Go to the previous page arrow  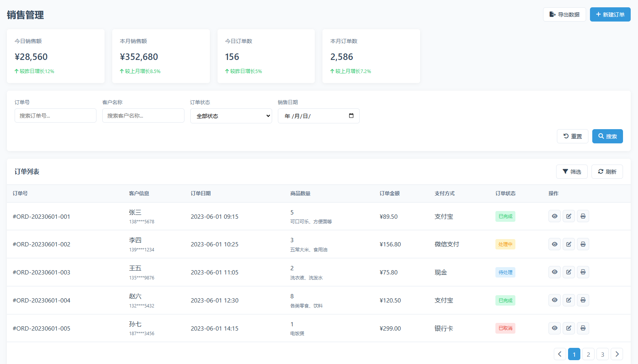(x=560, y=354)
